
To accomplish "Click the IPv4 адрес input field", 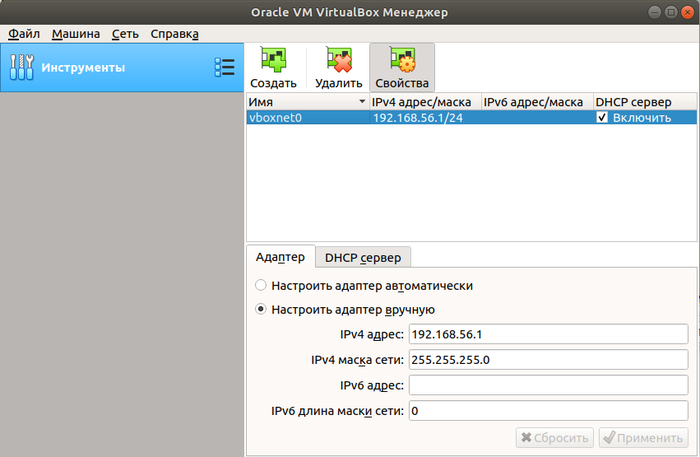I will (x=548, y=334).
